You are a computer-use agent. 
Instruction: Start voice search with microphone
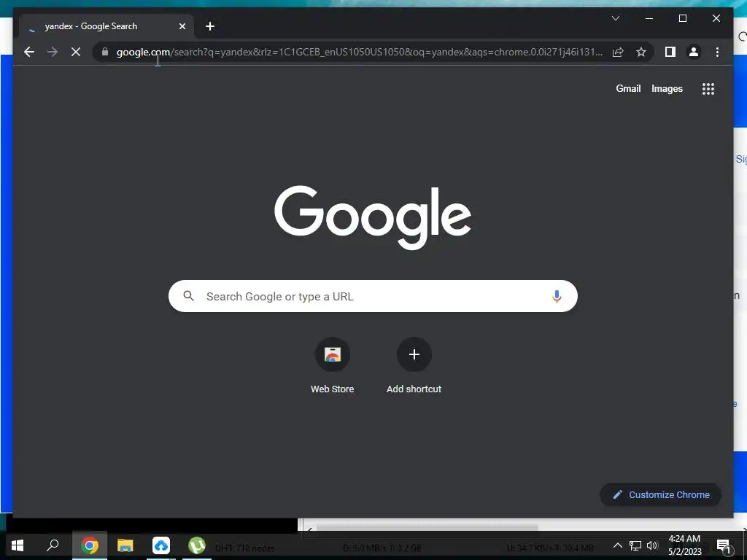[x=557, y=296]
